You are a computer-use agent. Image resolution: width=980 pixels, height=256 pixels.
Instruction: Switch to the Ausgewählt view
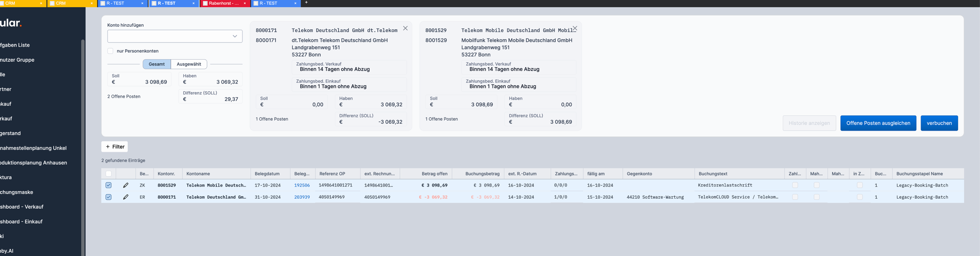[x=189, y=64]
